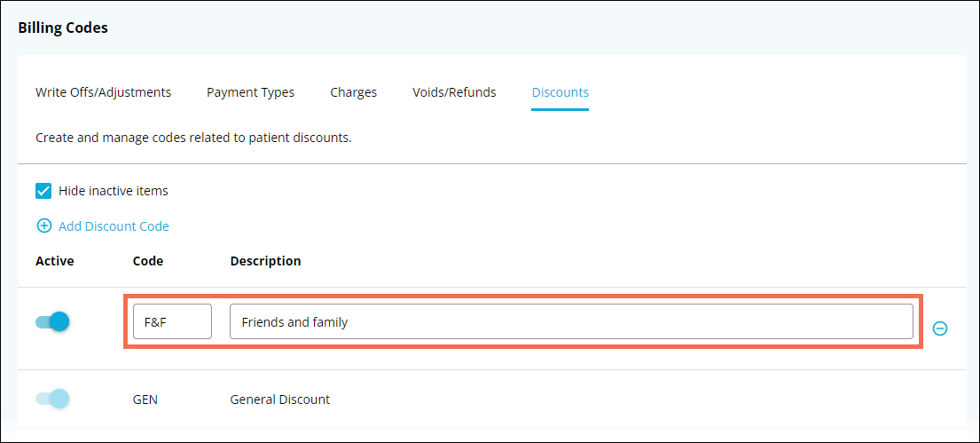This screenshot has width=980, height=443.
Task: Click the Active column header
Action: pyautogui.click(x=55, y=261)
